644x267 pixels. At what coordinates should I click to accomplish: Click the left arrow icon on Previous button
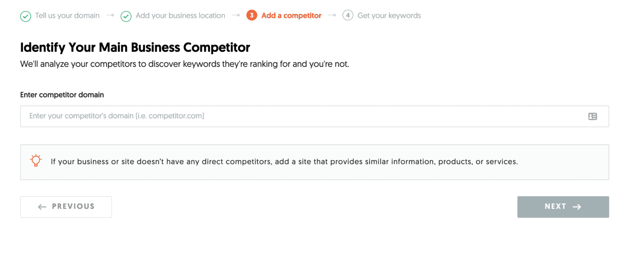(41, 207)
